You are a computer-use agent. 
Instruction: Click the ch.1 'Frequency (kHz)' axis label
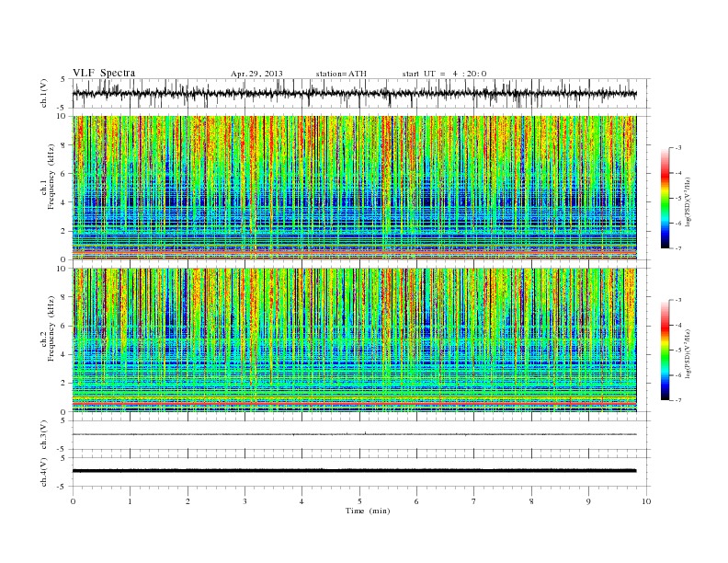click(49, 177)
